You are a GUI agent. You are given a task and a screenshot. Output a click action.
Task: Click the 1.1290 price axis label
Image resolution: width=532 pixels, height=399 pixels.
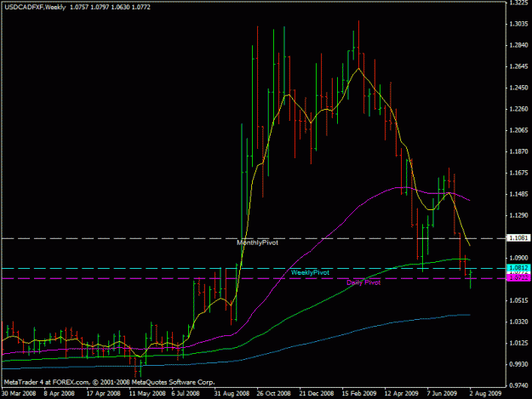[518, 215]
